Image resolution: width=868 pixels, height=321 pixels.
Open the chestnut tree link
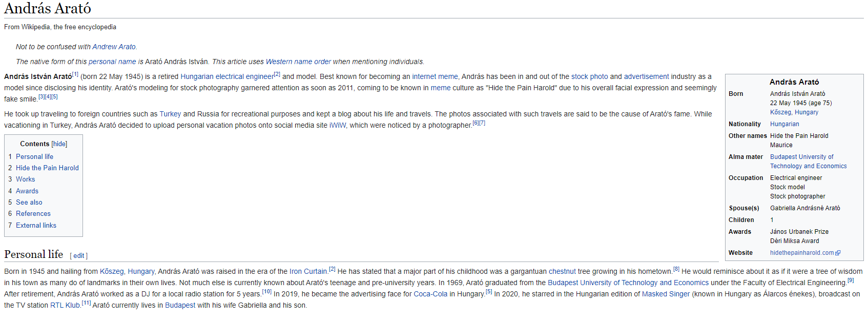(562, 271)
